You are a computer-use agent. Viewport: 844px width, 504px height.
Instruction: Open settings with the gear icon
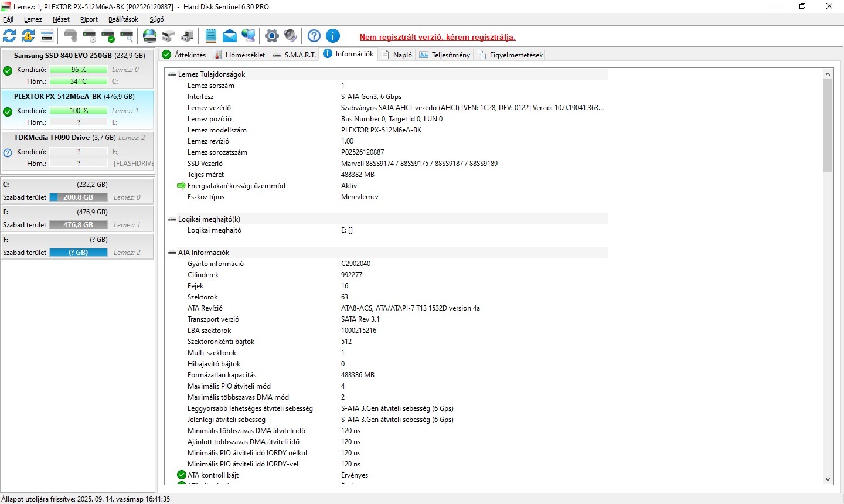pyautogui.click(x=271, y=36)
